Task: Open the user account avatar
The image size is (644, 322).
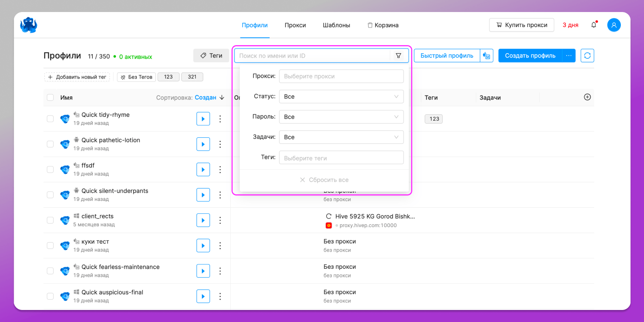Action: 614,25
